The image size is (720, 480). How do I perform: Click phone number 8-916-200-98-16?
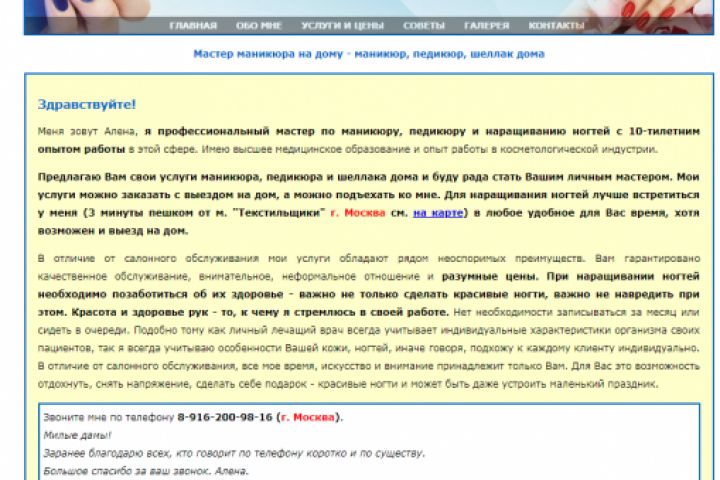point(225,417)
